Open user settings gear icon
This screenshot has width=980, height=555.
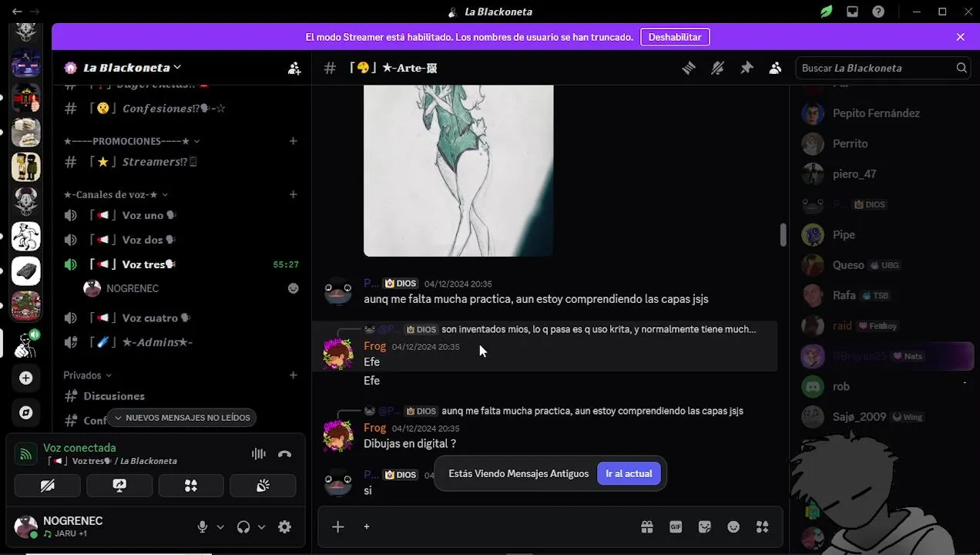pos(284,527)
